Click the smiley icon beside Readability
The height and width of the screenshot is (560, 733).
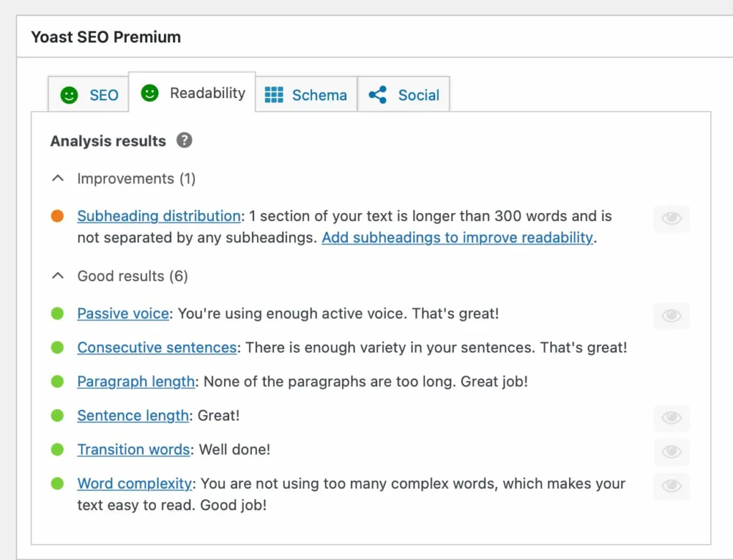point(149,92)
